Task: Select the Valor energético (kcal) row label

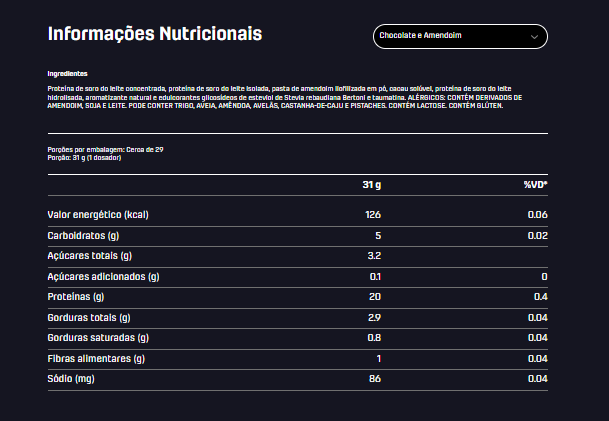Action: point(98,215)
